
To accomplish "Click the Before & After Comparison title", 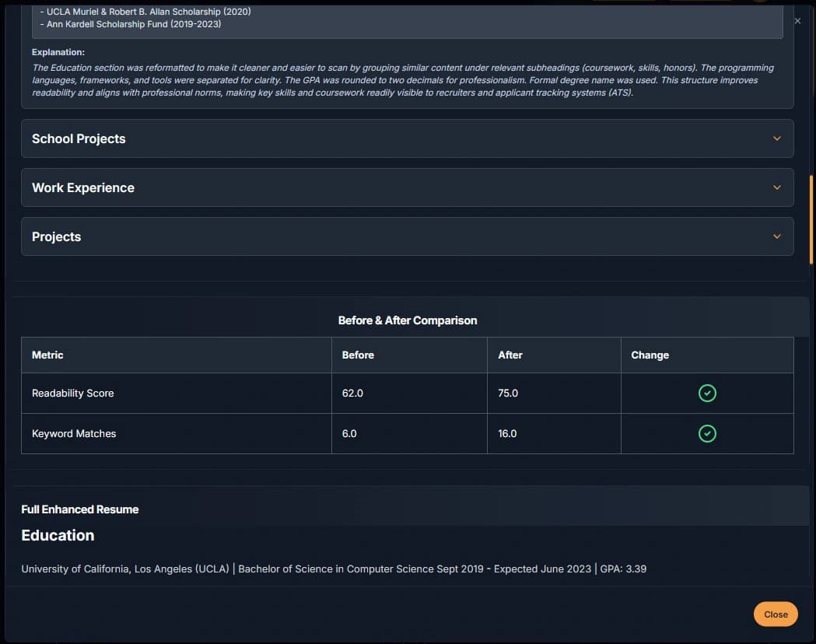I will (x=408, y=320).
